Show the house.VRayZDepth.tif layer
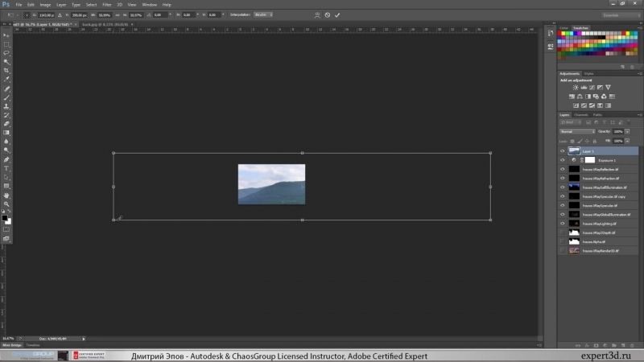This screenshot has height=362, width=644. coord(562,232)
